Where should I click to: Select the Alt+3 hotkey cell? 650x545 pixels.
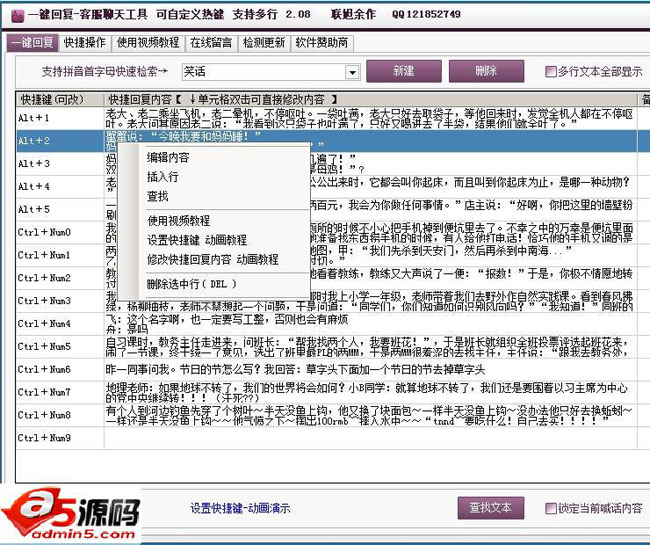pyautogui.click(x=60, y=164)
